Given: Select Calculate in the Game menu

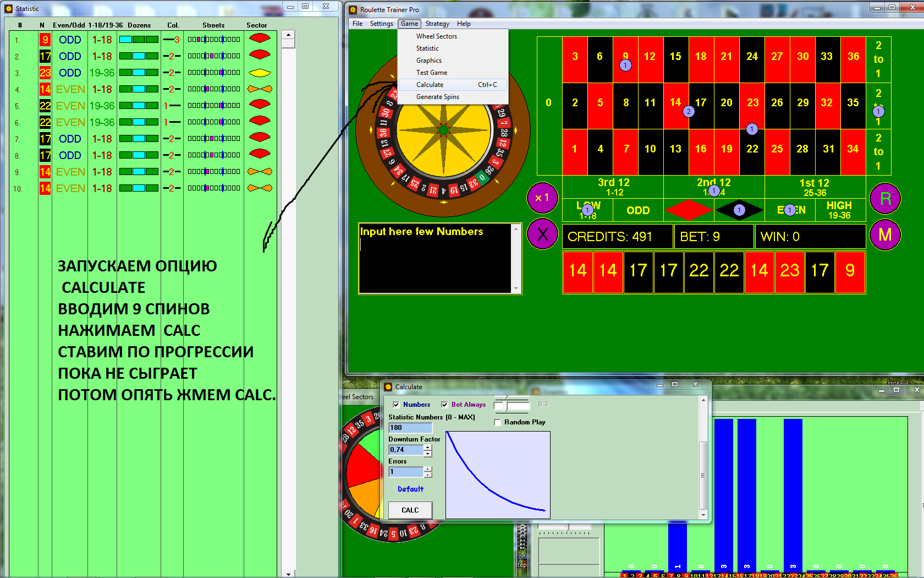Looking at the screenshot, I should 453,85.
